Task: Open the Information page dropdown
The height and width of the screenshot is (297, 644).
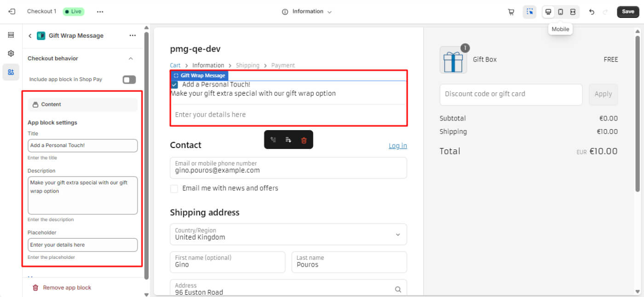Action: 307,12
